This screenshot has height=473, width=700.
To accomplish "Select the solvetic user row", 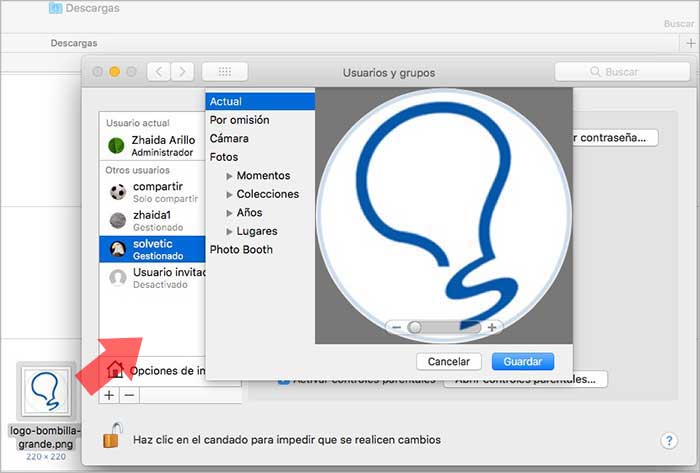I will click(x=152, y=249).
